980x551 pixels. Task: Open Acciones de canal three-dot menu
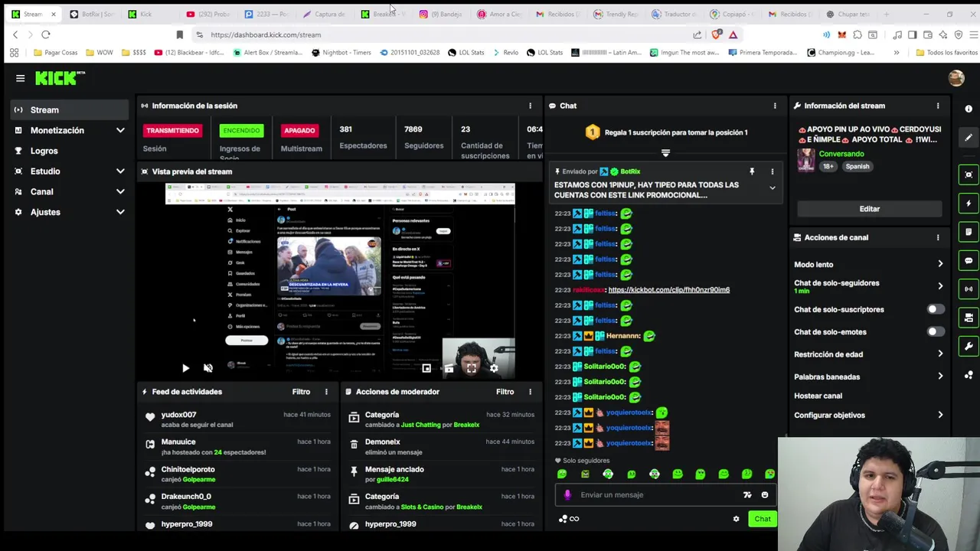coord(938,237)
